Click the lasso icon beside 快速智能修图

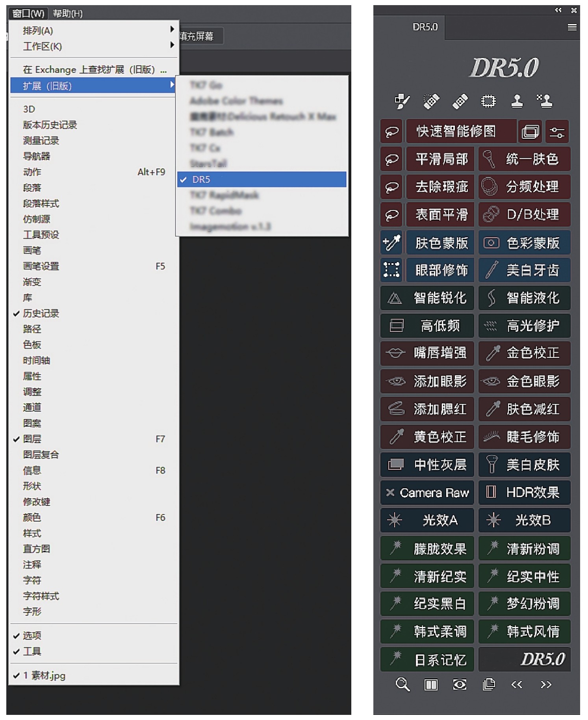point(391,132)
